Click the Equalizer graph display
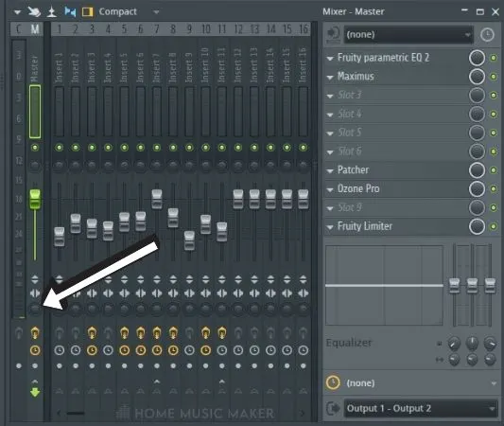This screenshot has height=426, width=504. (385, 286)
